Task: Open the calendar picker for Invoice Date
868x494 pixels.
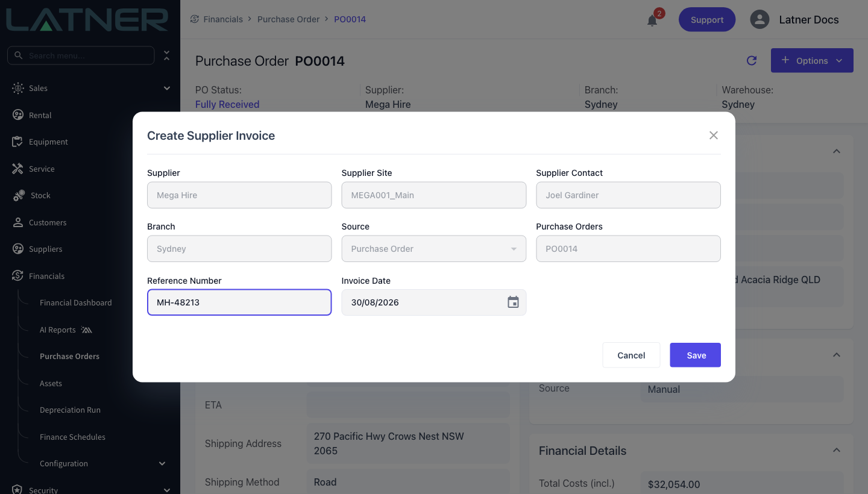Action: 513,302
